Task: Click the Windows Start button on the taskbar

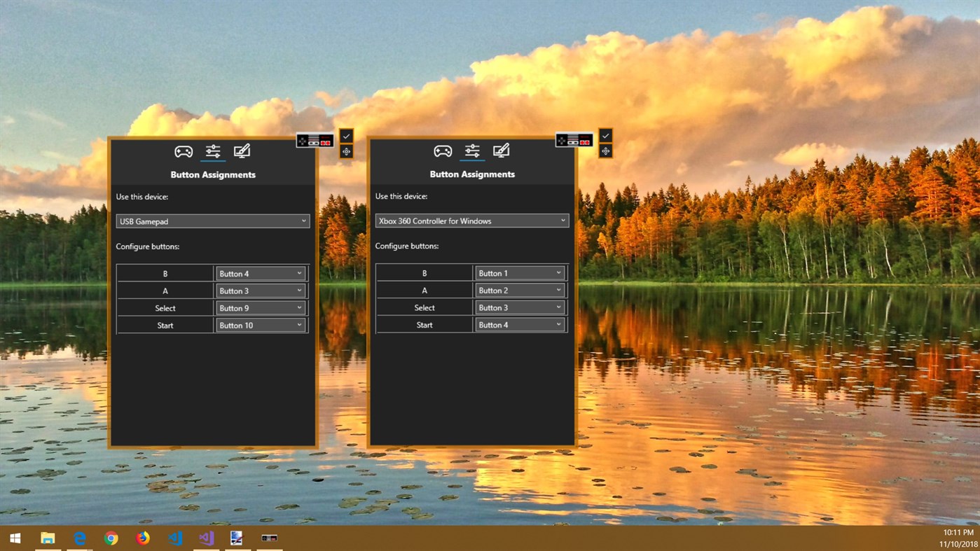Action: click(x=15, y=538)
